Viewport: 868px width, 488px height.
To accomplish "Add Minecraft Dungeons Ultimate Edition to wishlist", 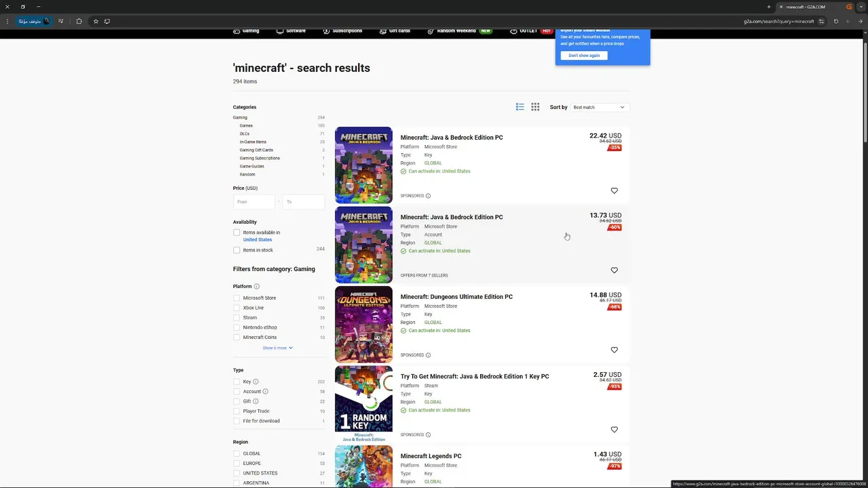I will point(614,350).
